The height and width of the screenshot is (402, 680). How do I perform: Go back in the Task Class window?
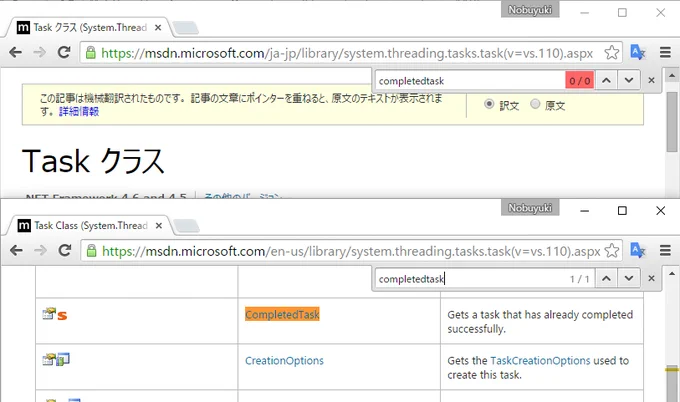(x=16, y=250)
